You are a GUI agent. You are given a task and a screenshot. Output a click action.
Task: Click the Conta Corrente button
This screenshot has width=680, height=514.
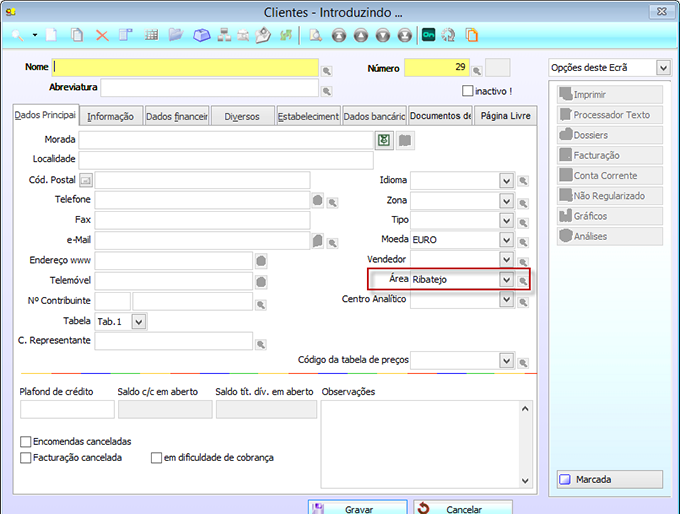[610, 176]
